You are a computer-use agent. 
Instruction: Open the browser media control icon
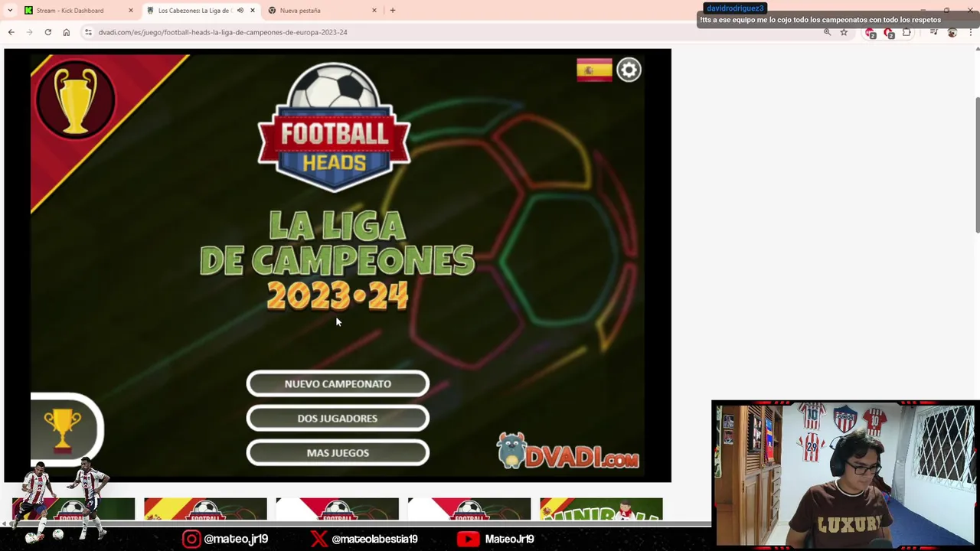coord(933,32)
